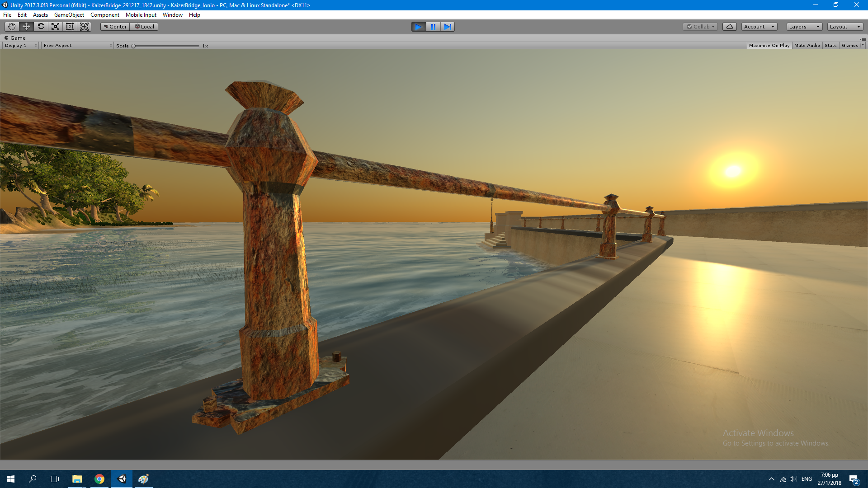The image size is (868, 488).
Task: Select the Rect transform tool
Action: 70,27
